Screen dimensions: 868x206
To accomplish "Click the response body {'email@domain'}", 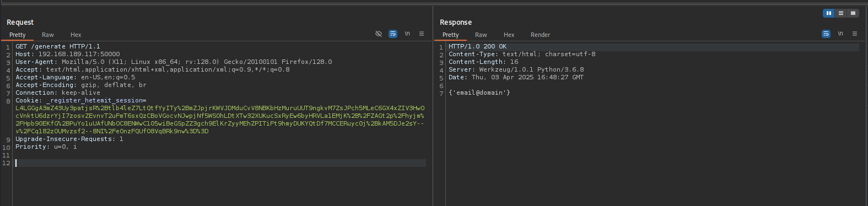I will 479,93.
